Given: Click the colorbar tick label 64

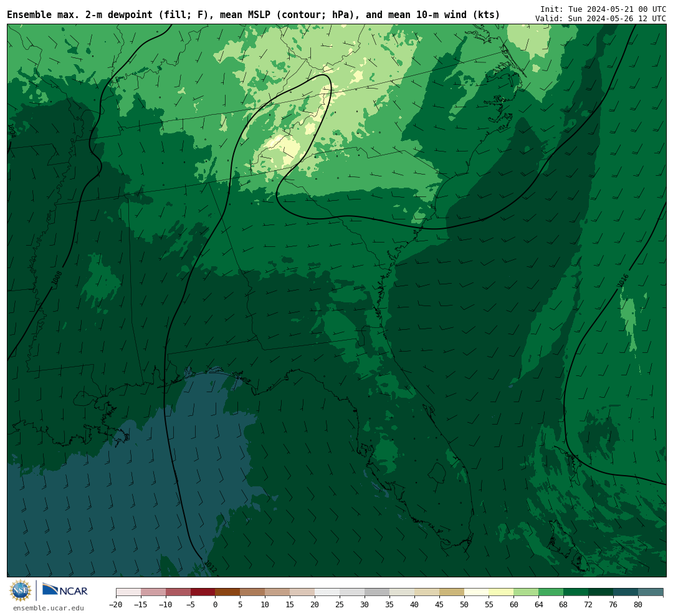Looking at the screenshot, I should [539, 605].
